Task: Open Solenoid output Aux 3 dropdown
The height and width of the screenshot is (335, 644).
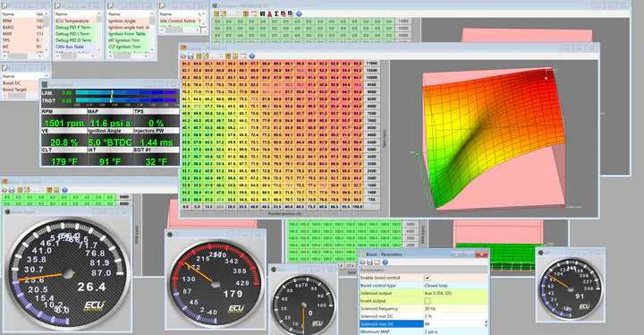Action: [x=455, y=293]
